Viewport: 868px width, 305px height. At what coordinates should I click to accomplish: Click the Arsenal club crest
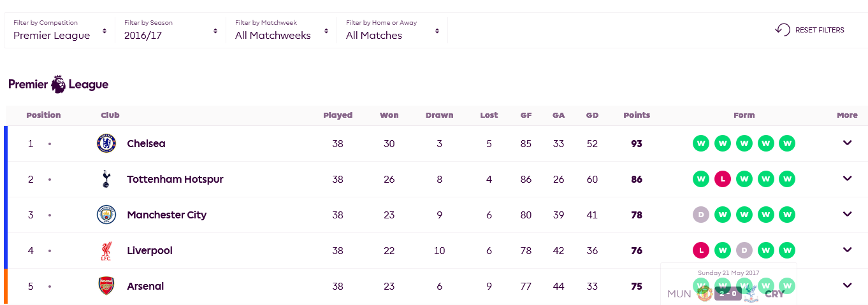pos(106,286)
